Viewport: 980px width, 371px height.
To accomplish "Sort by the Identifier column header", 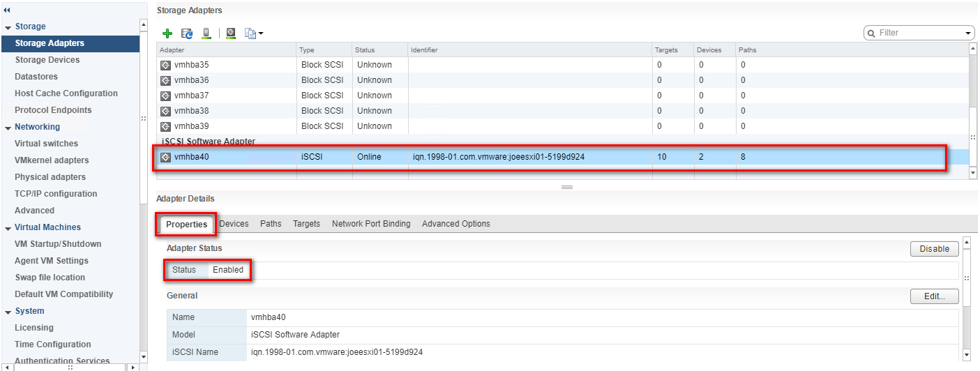I will point(530,50).
